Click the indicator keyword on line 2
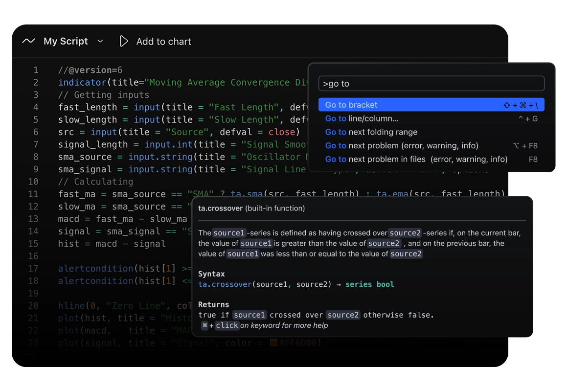 pos(82,83)
